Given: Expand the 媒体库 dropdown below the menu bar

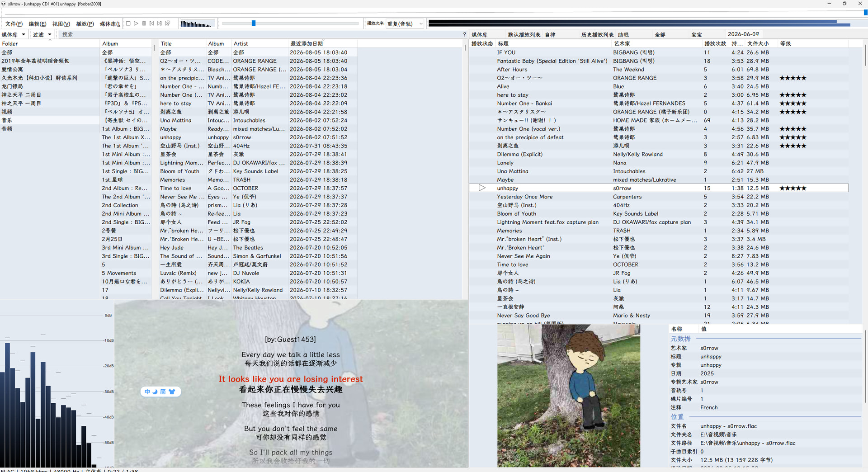Looking at the screenshot, I should 13,34.
